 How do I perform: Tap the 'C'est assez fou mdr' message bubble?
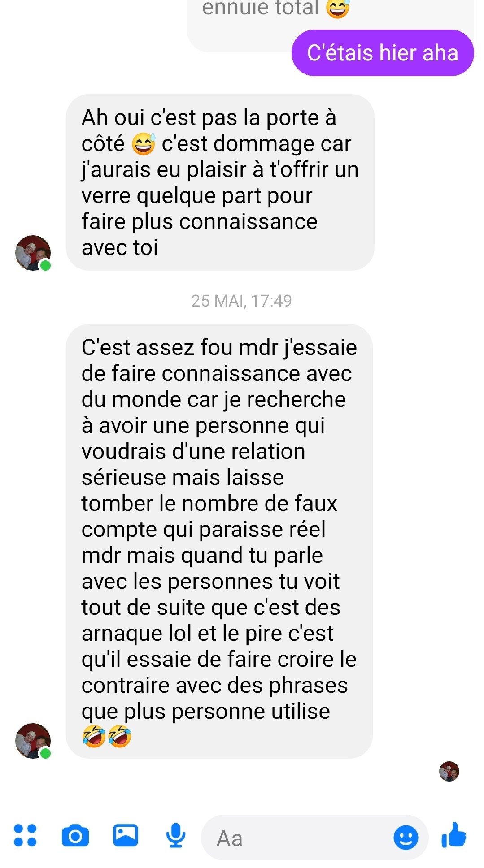coord(219,541)
